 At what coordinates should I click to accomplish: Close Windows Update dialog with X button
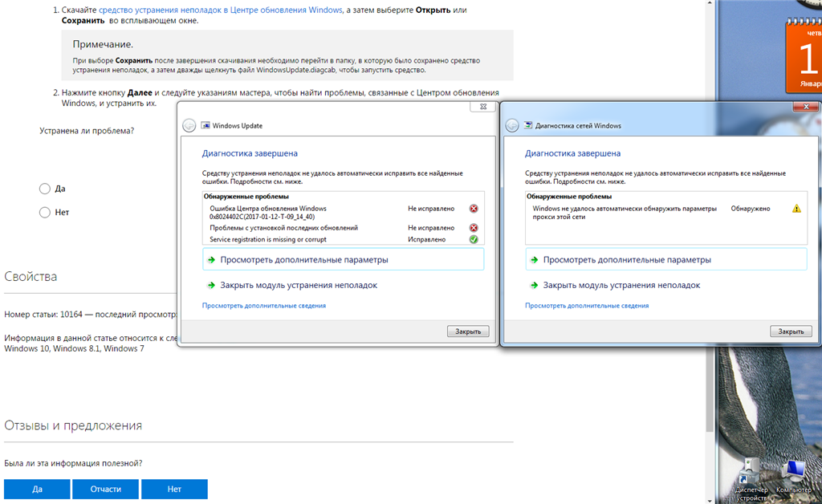pyautogui.click(x=482, y=107)
